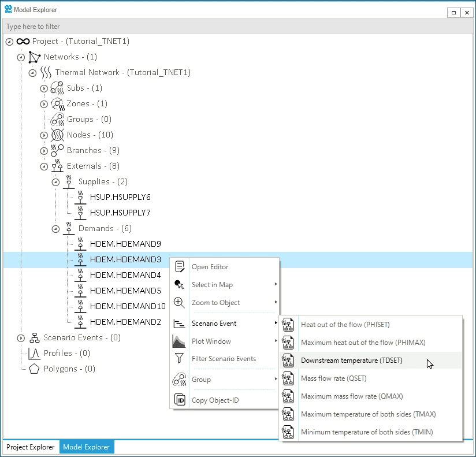Click the Filter Scenario Events funnel icon

[x=180, y=359]
